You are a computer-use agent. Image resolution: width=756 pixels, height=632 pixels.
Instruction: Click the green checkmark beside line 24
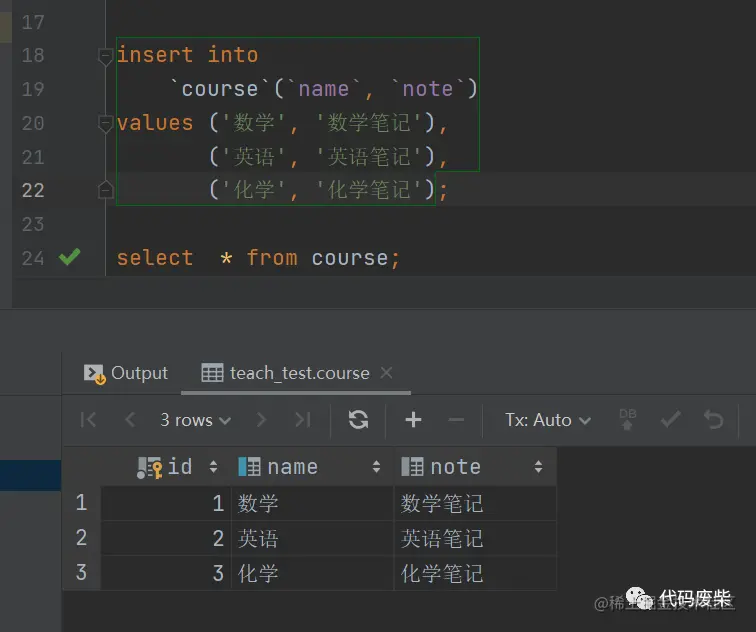[69, 256]
